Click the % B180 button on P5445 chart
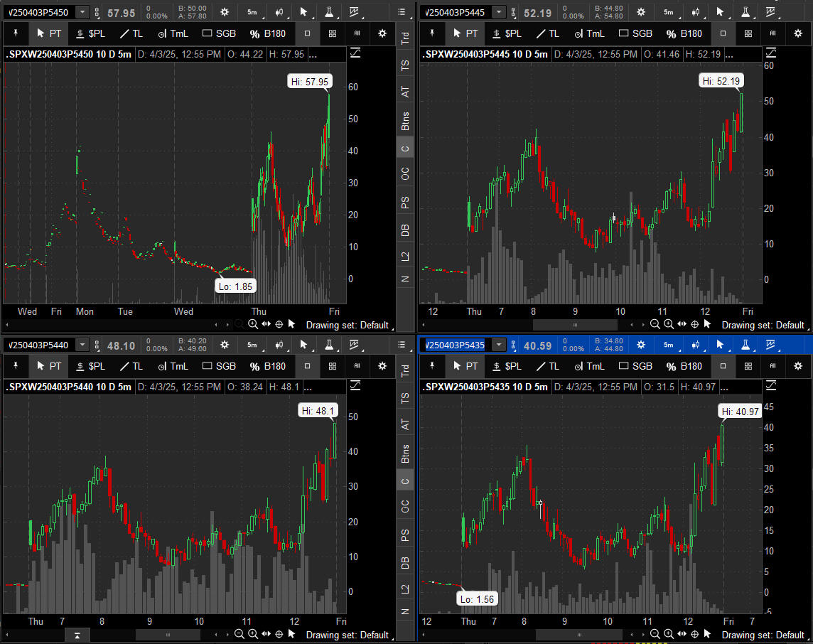This screenshot has height=644, width=813. pos(684,33)
